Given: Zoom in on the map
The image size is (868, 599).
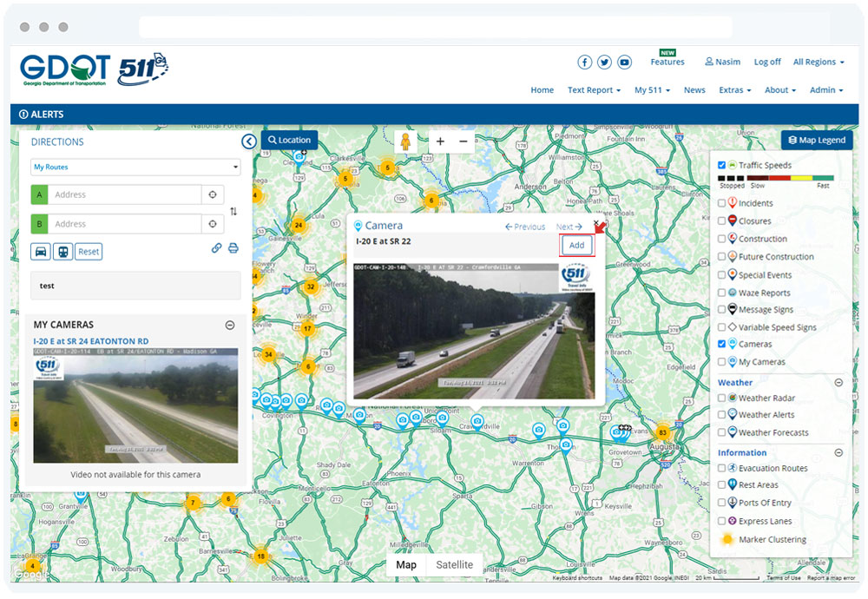Looking at the screenshot, I should 440,142.
